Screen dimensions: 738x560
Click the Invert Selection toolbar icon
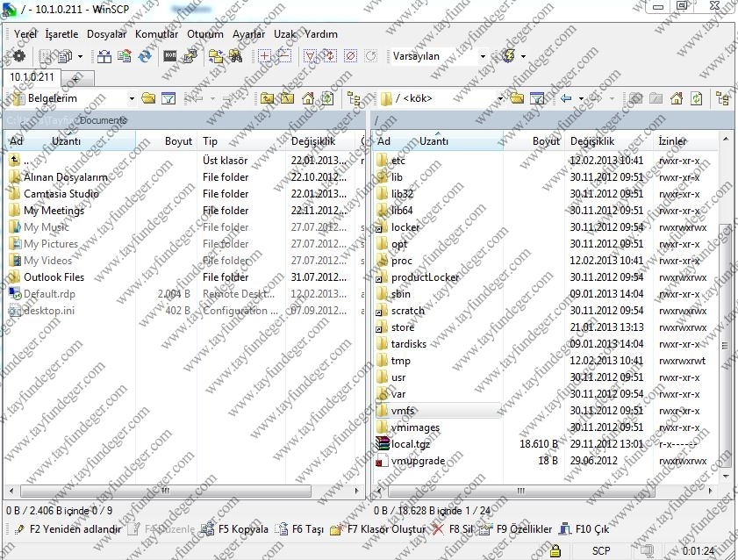pyautogui.click(x=330, y=56)
